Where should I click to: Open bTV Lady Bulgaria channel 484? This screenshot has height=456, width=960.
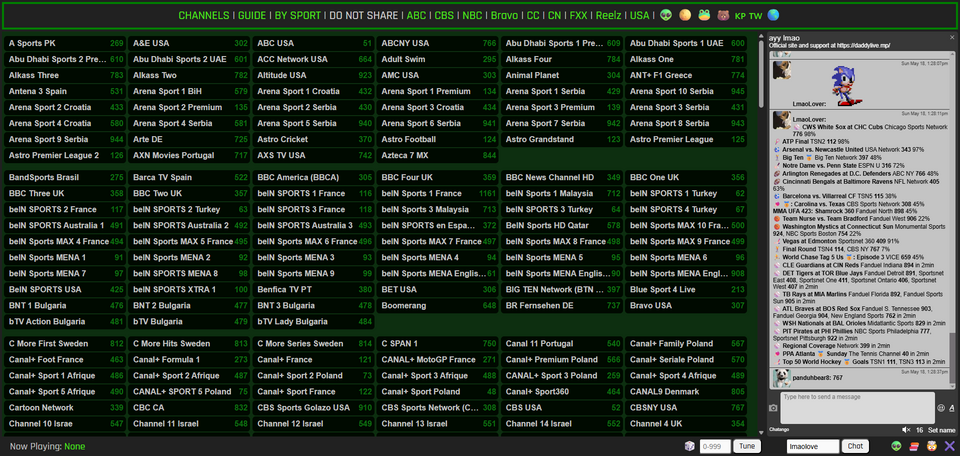(314, 321)
